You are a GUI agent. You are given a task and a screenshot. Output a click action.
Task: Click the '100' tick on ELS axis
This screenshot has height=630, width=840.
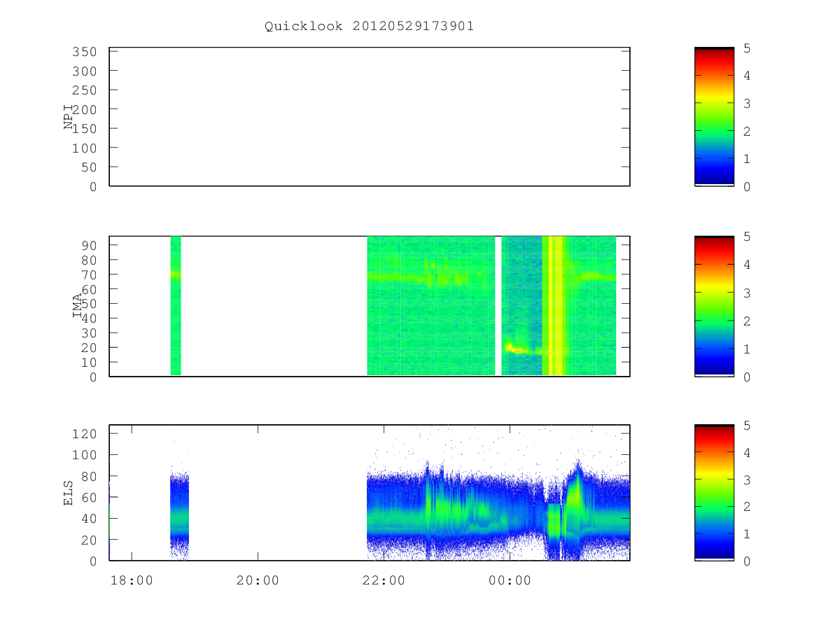(x=84, y=455)
